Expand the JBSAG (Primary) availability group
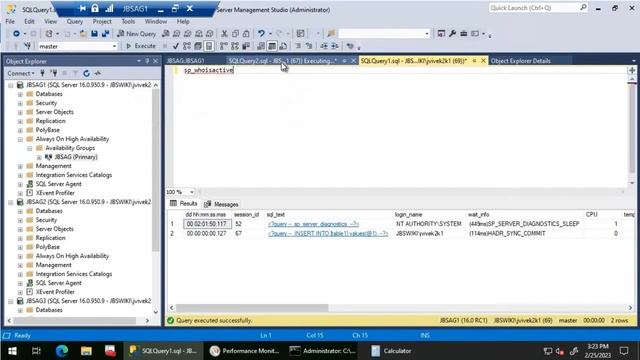 tap(39, 157)
